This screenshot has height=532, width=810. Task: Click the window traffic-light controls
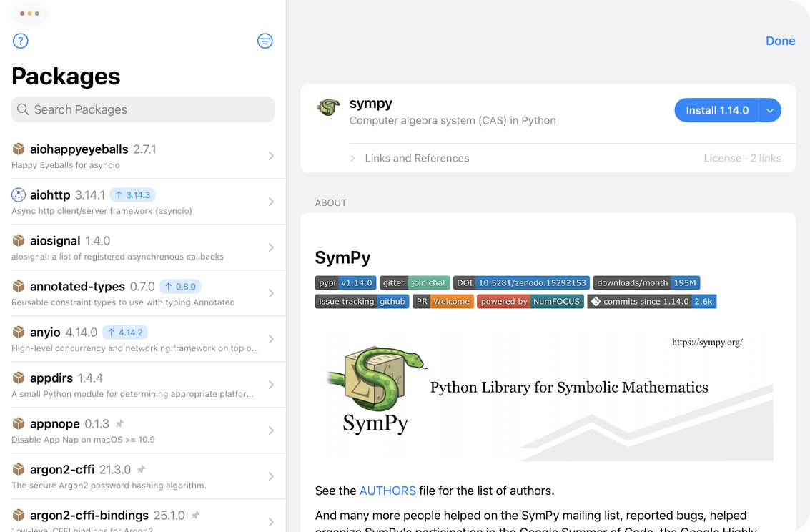click(29, 14)
